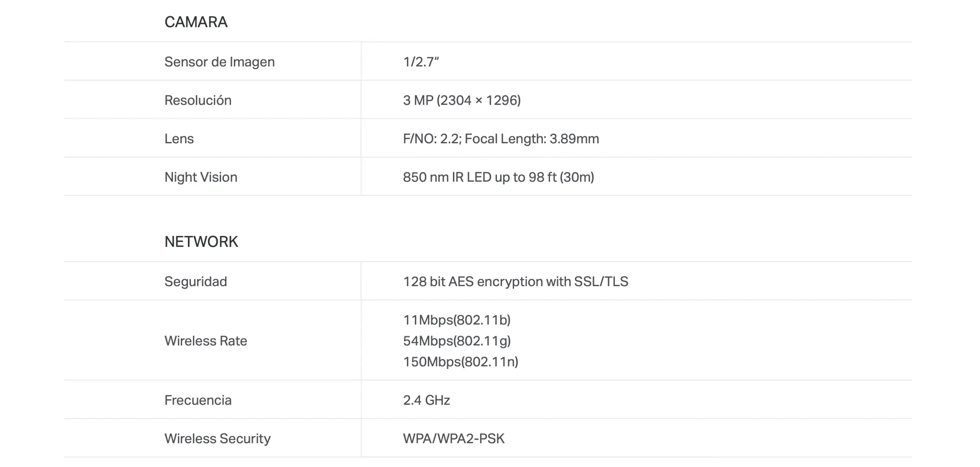Click the 2.4 GHz frequency value
Viewport: 980px width, 467px height.
pyautogui.click(x=426, y=400)
